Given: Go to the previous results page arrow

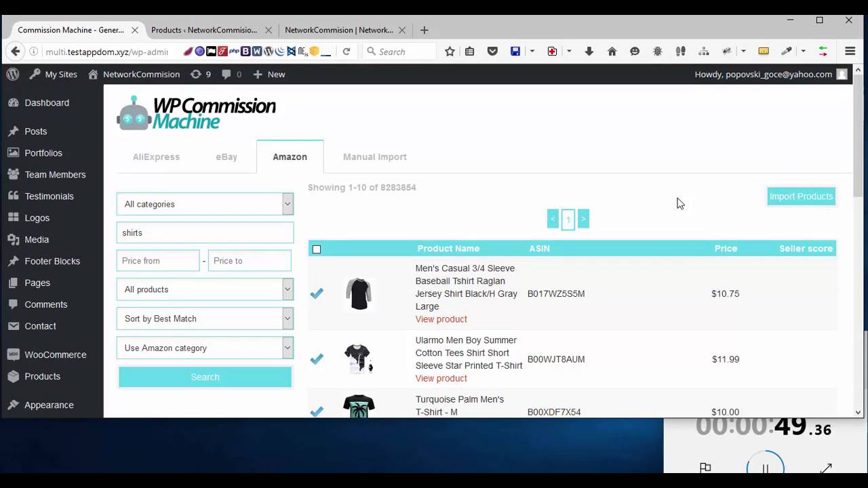Looking at the screenshot, I should point(553,219).
